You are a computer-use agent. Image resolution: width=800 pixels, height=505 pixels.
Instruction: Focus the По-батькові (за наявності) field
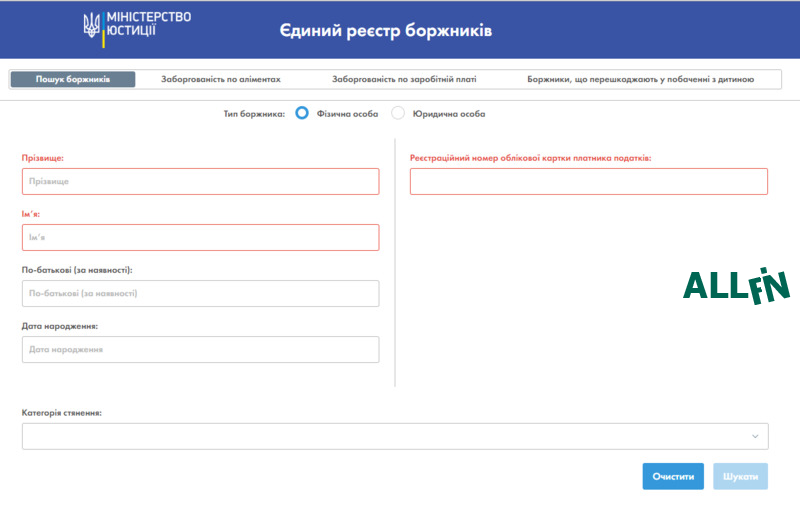click(x=200, y=293)
